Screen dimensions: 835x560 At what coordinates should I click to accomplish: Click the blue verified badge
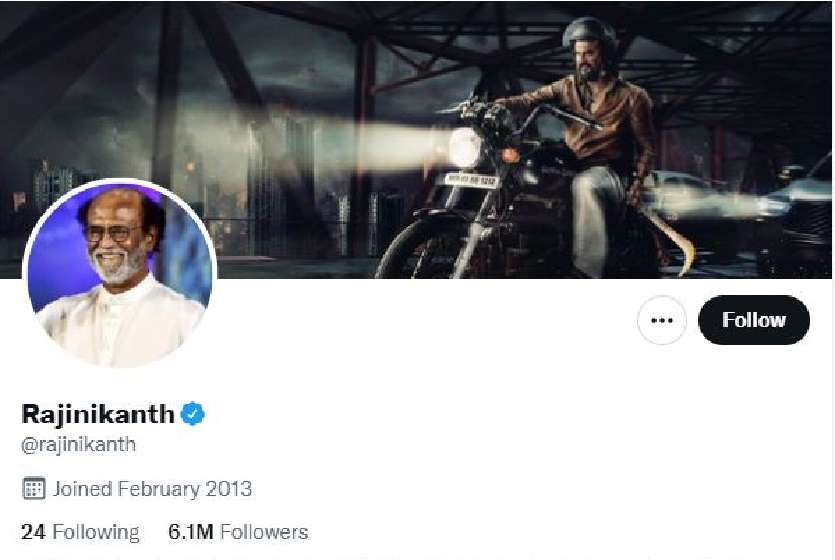point(192,413)
